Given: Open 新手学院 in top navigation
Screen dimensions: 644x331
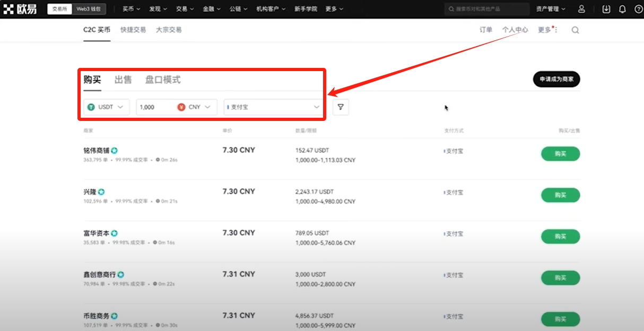Looking at the screenshot, I should [306, 9].
